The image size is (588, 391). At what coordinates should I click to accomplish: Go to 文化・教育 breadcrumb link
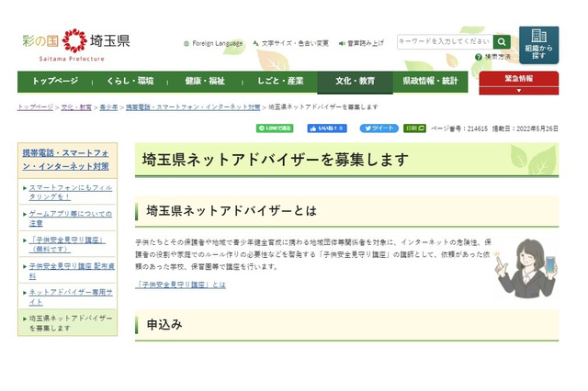pos(76,107)
